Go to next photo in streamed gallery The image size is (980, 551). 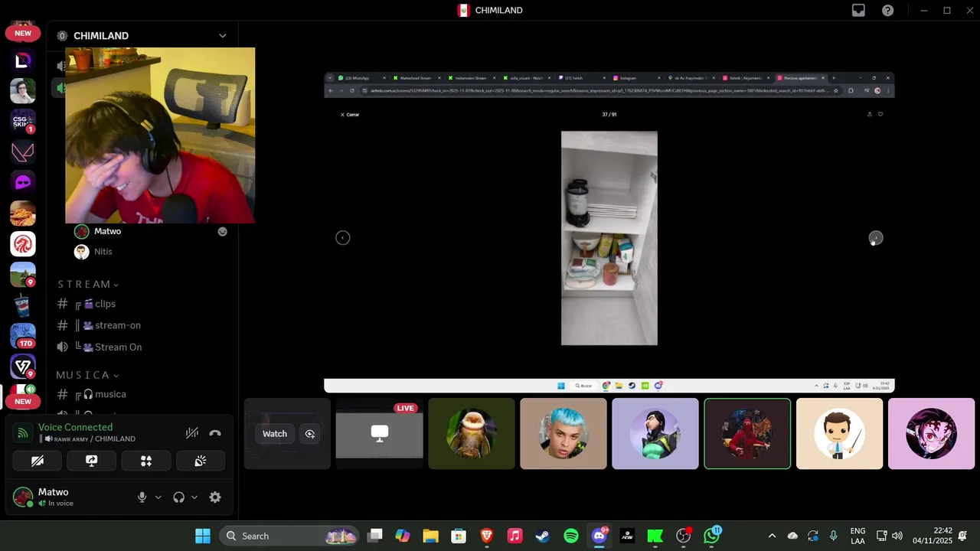point(876,238)
